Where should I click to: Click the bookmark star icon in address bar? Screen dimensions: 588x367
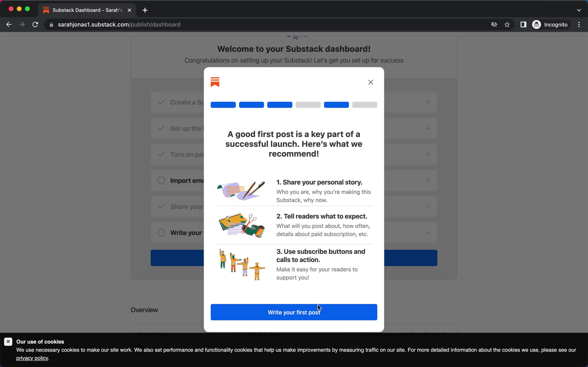point(507,24)
